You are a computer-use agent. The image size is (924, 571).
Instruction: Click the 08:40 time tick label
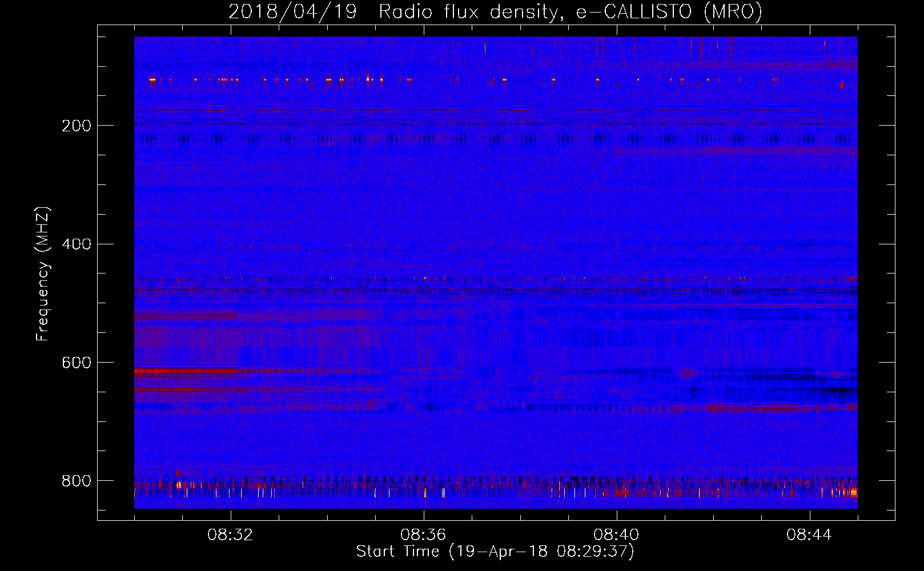[x=616, y=535]
